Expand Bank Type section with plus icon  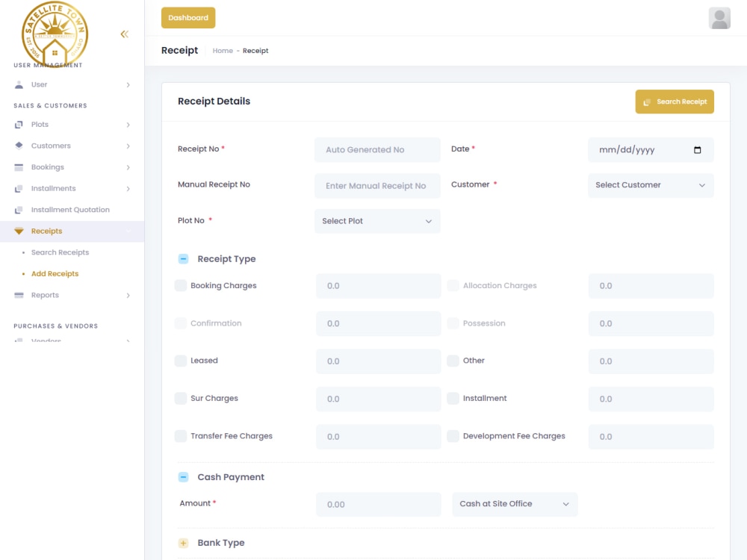[x=184, y=543]
